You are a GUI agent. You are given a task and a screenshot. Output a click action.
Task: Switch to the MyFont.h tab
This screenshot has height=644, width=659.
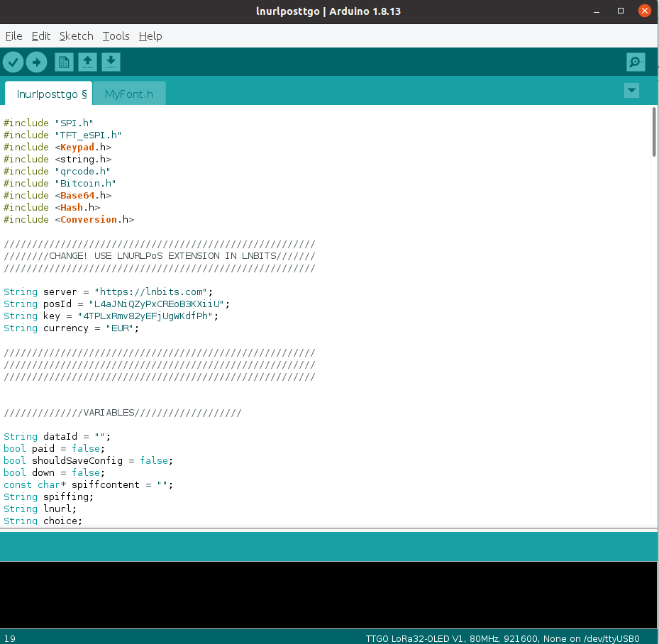click(128, 94)
